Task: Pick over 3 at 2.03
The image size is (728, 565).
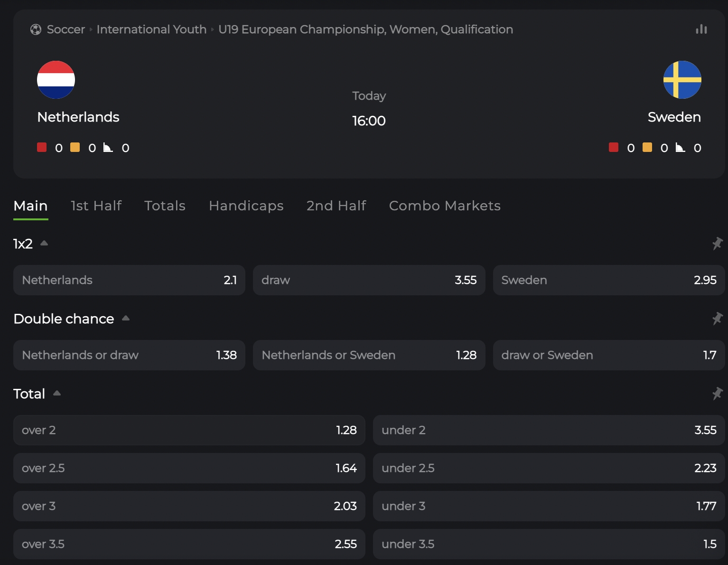Action: [189, 506]
